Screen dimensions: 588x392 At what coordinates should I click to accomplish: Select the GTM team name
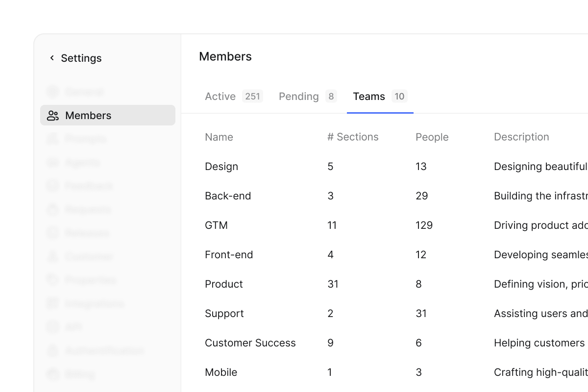pos(216,225)
